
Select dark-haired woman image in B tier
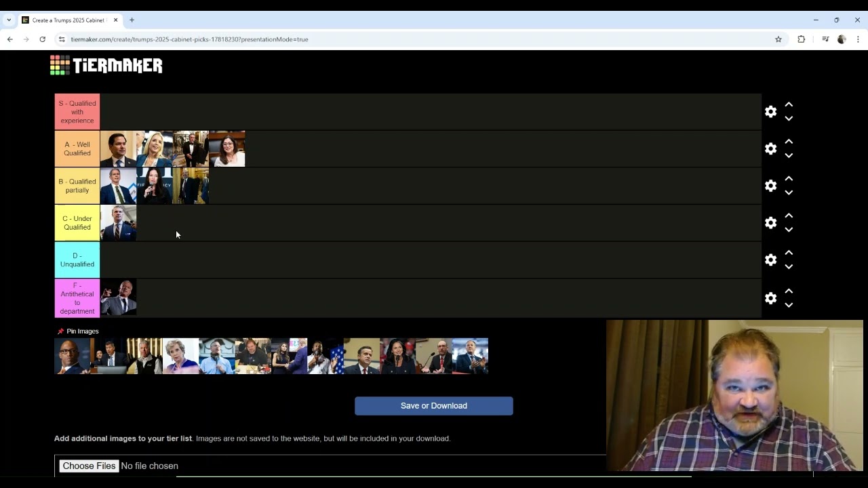(155, 186)
